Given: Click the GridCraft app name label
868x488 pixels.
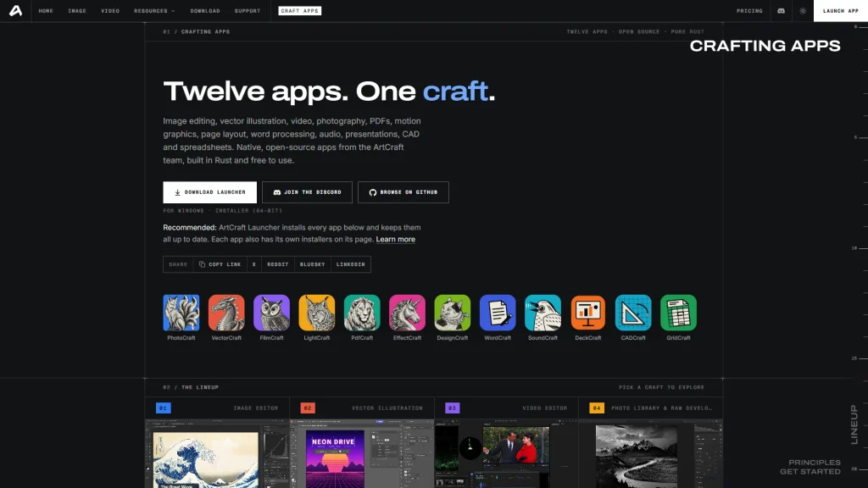Looking at the screenshot, I should [x=678, y=337].
